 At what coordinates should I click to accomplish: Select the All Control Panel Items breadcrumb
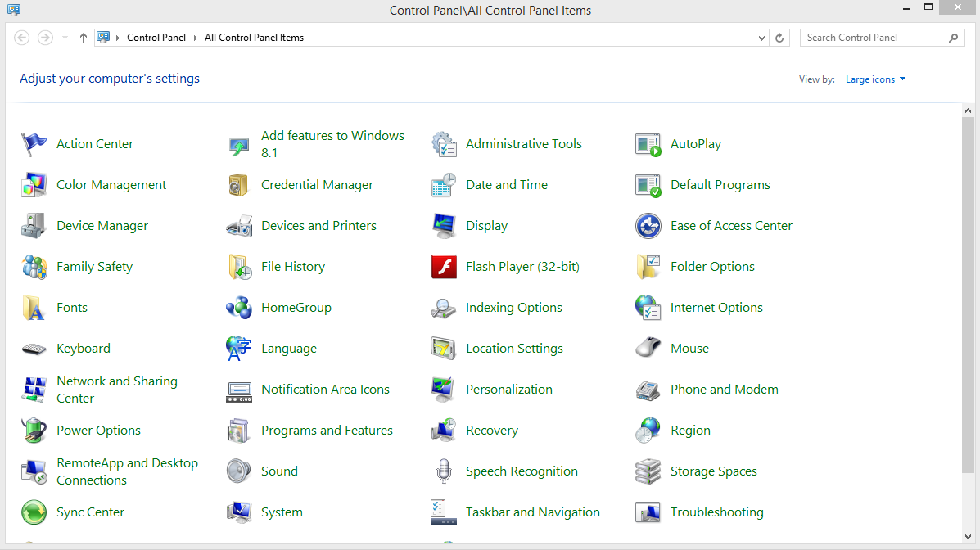click(x=254, y=38)
